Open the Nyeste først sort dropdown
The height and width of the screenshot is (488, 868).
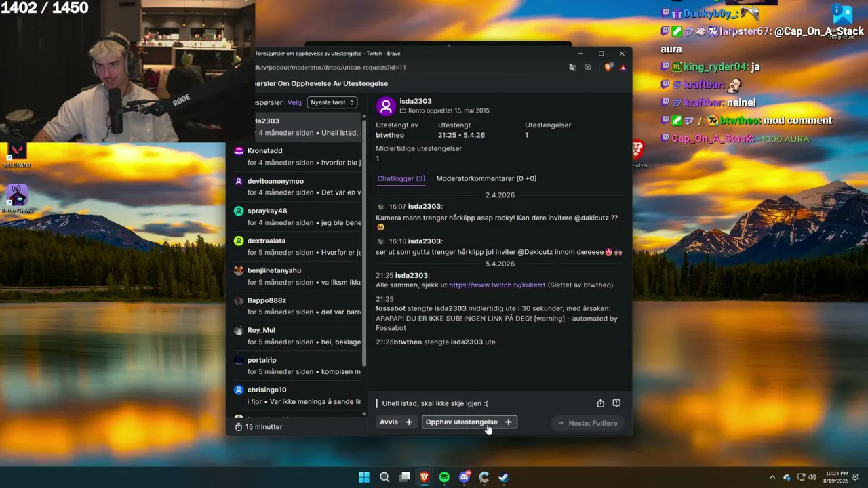pos(332,102)
